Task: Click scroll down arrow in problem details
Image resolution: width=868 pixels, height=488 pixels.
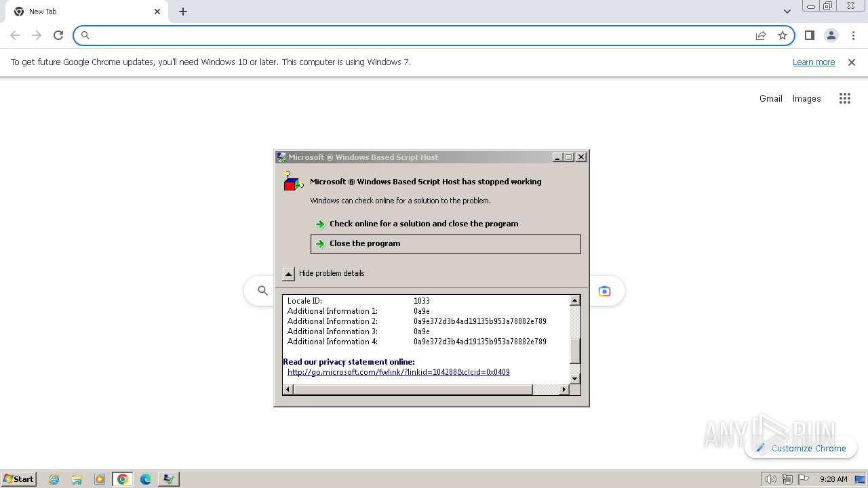Action: (575, 379)
